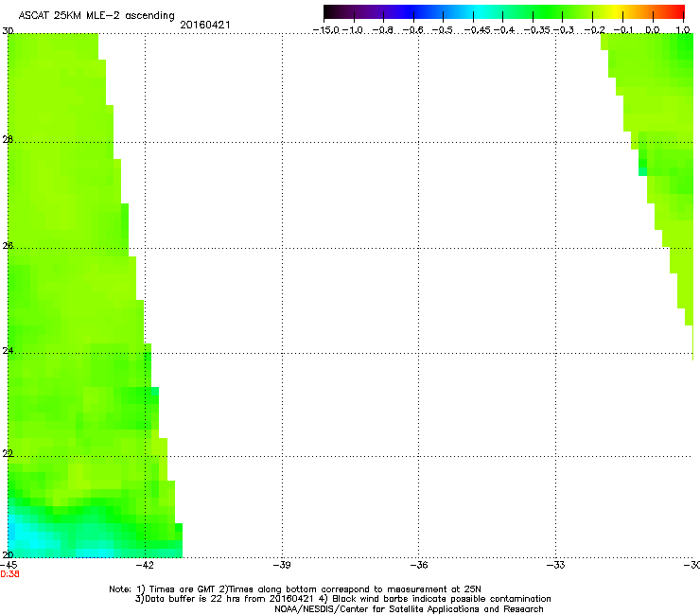Click the colorbar label 0.0
The width and height of the screenshot is (700, 615).
pyautogui.click(x=653, y=30)
